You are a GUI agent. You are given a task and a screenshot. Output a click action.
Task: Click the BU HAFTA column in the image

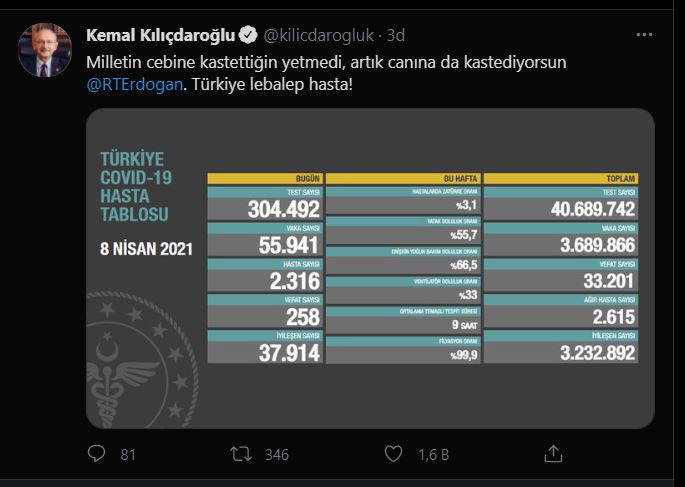(413, 178)
